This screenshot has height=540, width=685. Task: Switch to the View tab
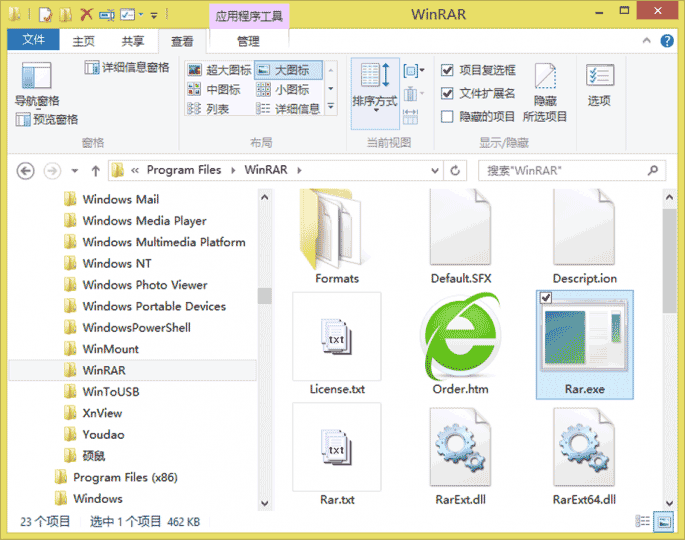coord(182,41)
